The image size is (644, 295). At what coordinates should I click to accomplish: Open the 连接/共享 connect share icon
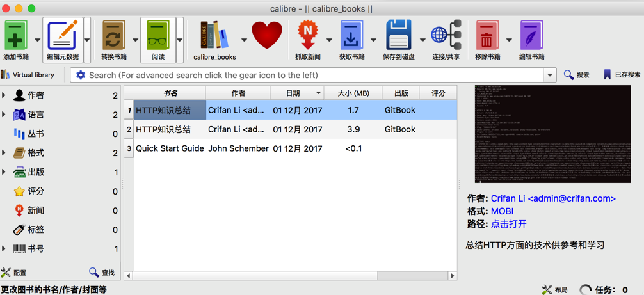[x=446, y=35]
